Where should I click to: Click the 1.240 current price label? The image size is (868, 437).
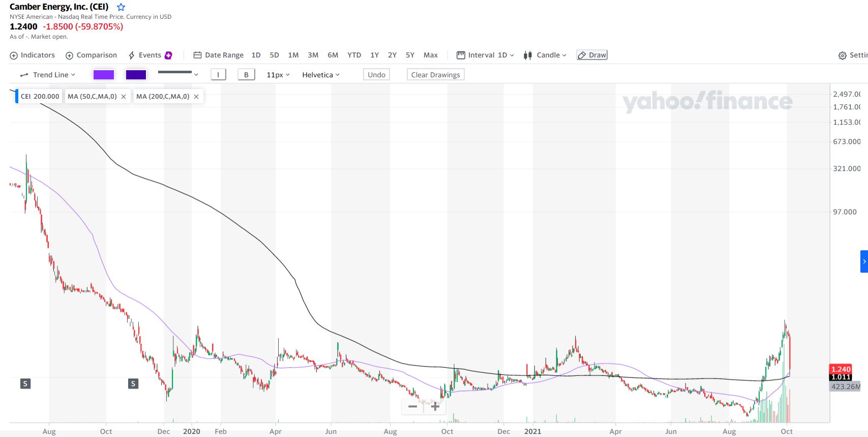[841, 369]
